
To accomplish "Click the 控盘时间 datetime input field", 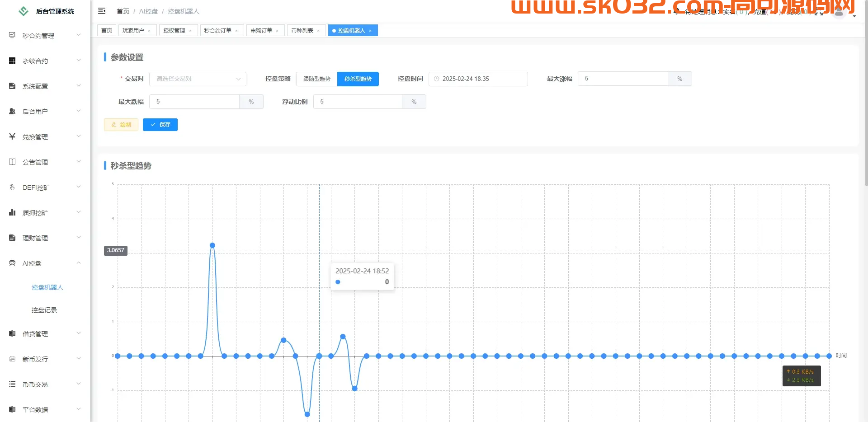I will tap(478, 79).
